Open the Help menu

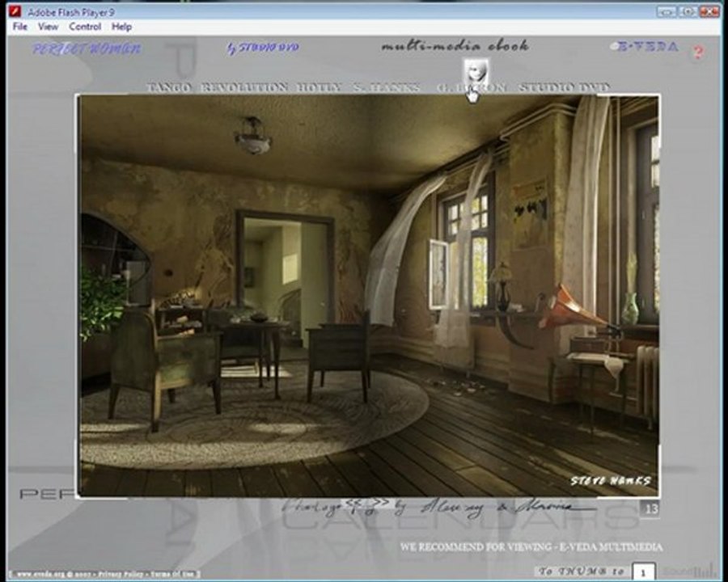coord(121,27)
